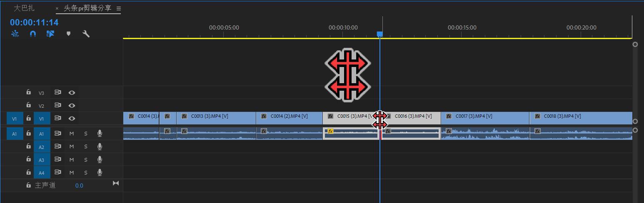
Task: Close the 头条pr剪辑分享 sequence tab
Action: point(57,8)
